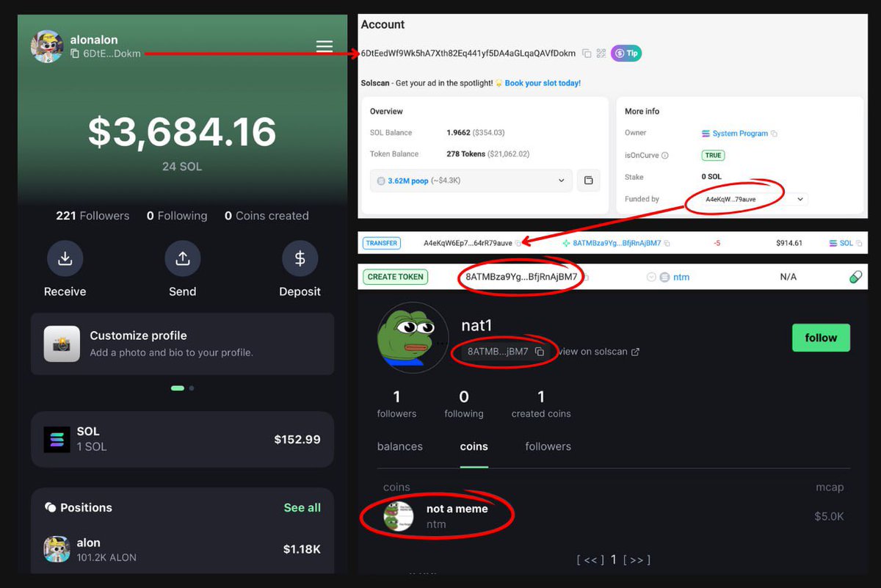This screenshot has height=588, width=881.
Task: Expand the chevron before ntm token
Action: pyautogui.click(x=651, y=277)
